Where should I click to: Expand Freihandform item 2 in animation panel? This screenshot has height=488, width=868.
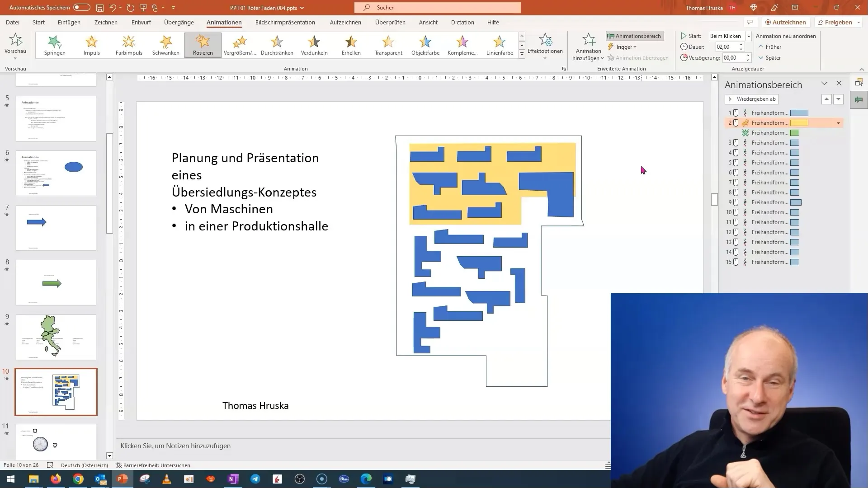[x=839, y=123]
